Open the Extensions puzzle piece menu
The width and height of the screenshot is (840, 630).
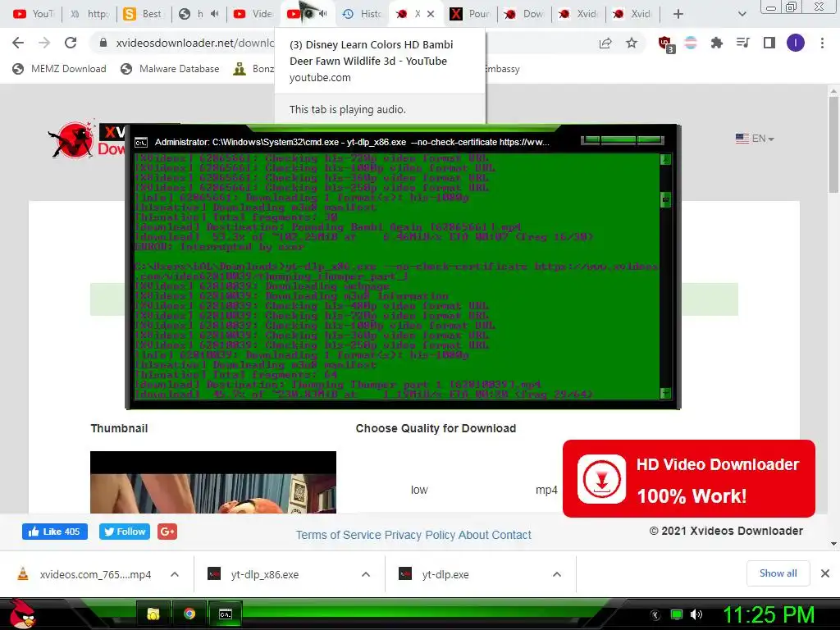pyautogui.click(x=717, y=43)
